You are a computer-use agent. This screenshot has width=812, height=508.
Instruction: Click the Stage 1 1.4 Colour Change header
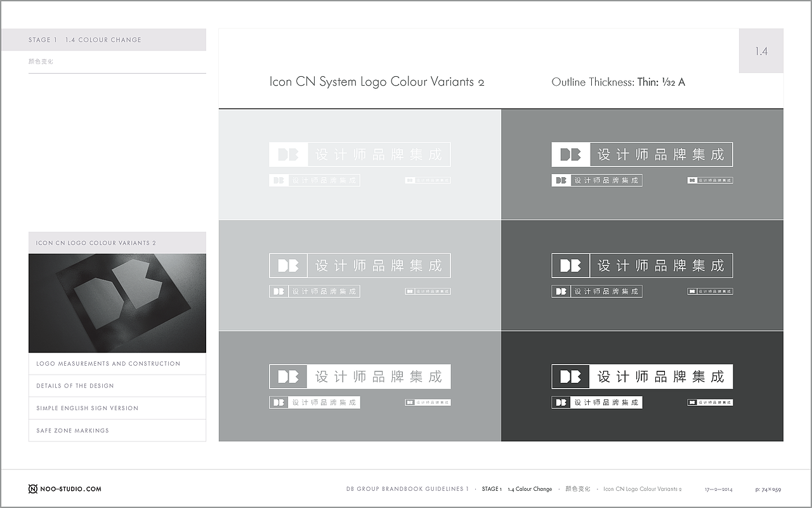tap(103, 39)
